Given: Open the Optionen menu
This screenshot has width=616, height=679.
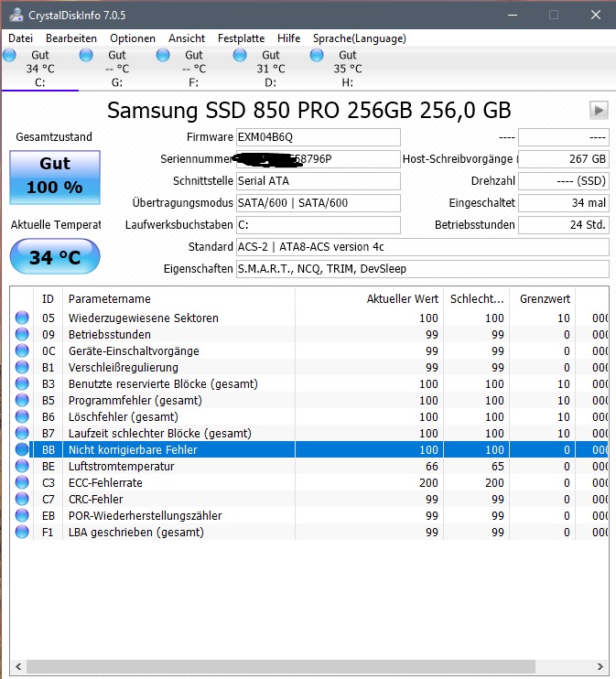Looking at the screenshot, I should (133, 38).
